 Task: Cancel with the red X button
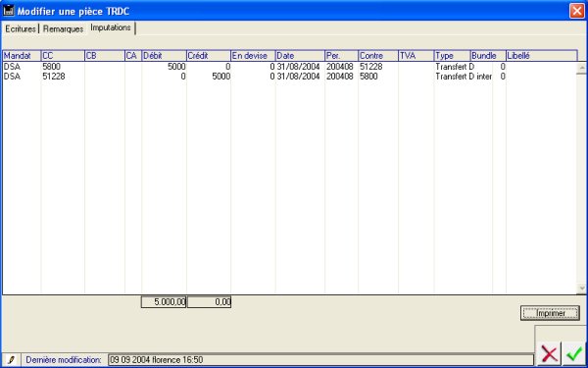550,353
